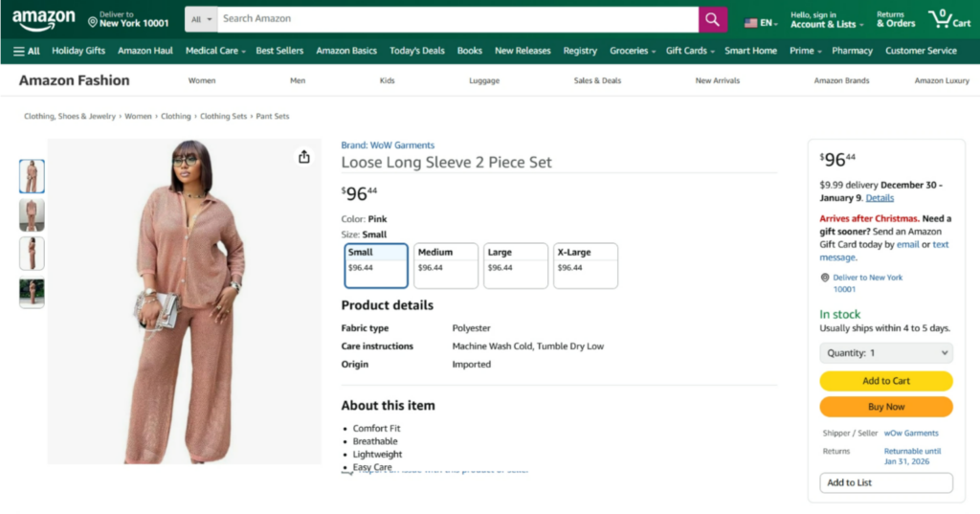Select the Medium size option
The width and height of the screenshot is (980, 514).
point(446,265)
